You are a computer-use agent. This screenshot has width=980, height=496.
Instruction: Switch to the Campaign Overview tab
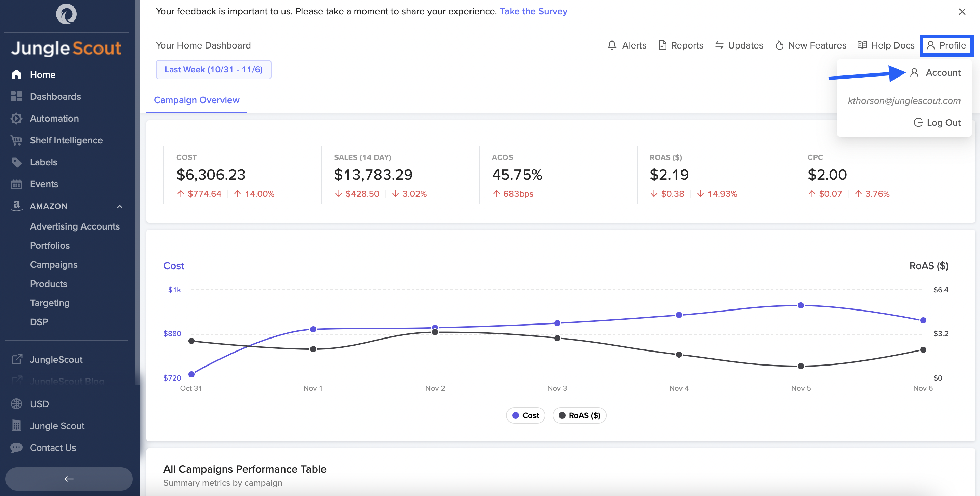coord(196,100)
